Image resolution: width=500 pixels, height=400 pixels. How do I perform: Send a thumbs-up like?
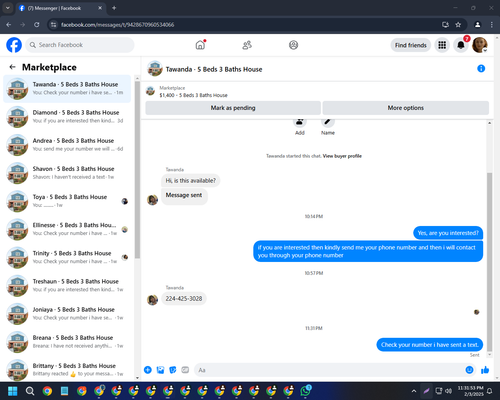pyautogui.click(x=485, y=370)
